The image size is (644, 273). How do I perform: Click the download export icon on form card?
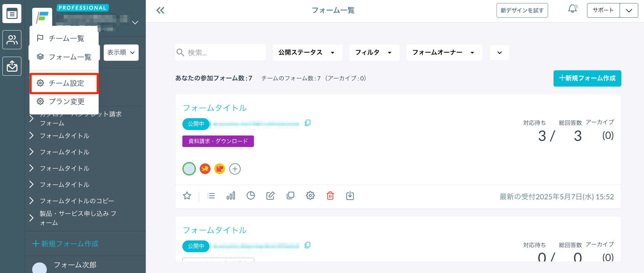click(x=350, y=196)
